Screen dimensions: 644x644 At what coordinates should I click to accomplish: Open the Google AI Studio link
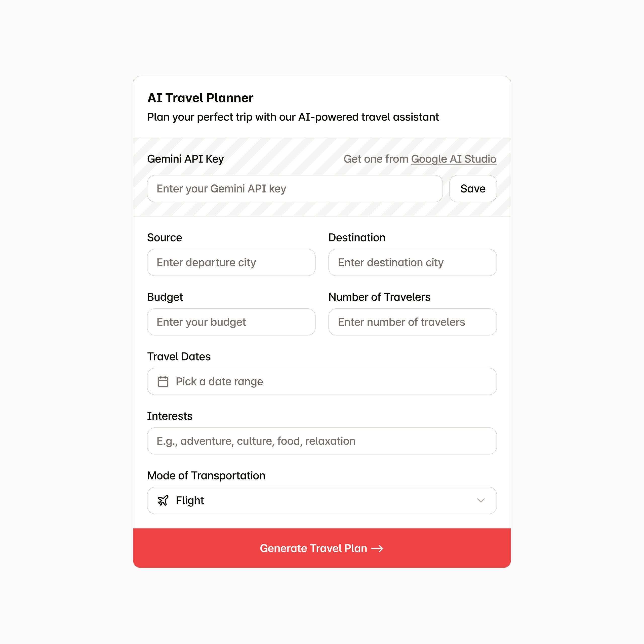click(453, 159)
